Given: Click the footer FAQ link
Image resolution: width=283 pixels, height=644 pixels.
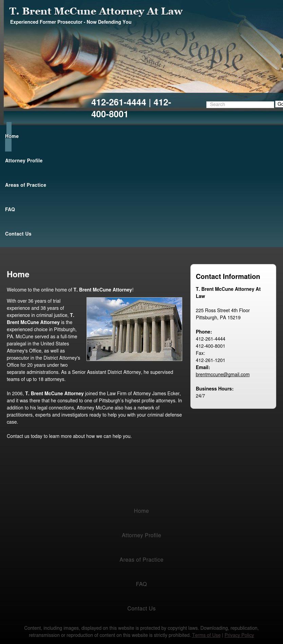Looking at the screenshot, I should click(141, 584).
